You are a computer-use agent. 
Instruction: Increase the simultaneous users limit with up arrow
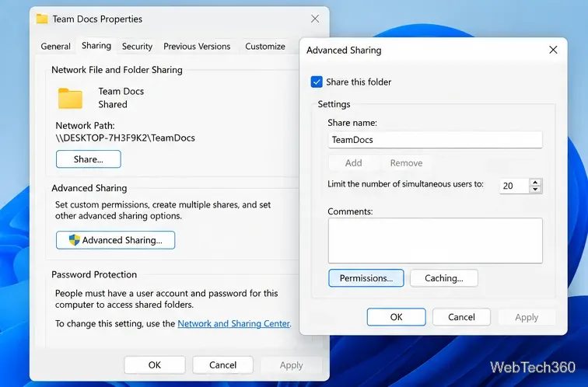pos(535,183)
